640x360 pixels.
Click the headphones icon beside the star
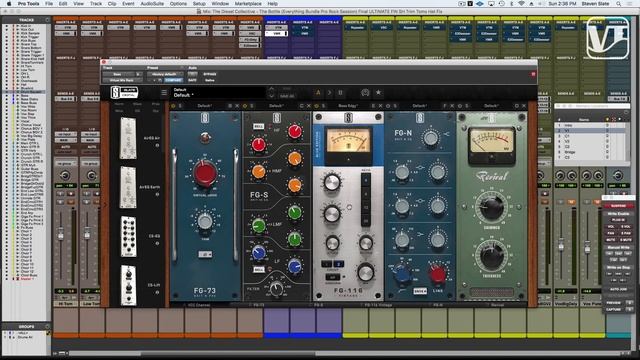(x=365, y=93)
